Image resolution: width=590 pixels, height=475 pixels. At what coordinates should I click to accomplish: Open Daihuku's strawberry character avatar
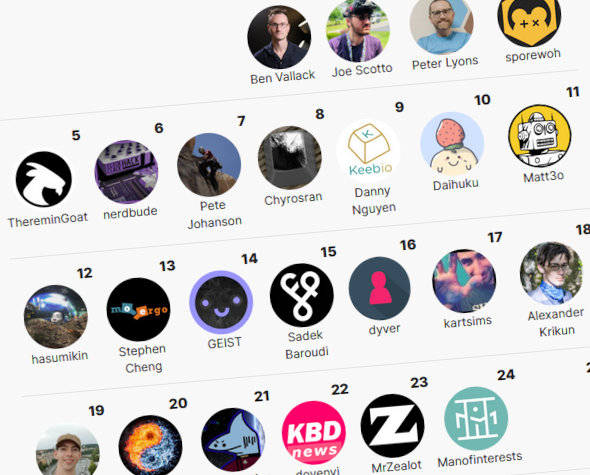[452, 143]
